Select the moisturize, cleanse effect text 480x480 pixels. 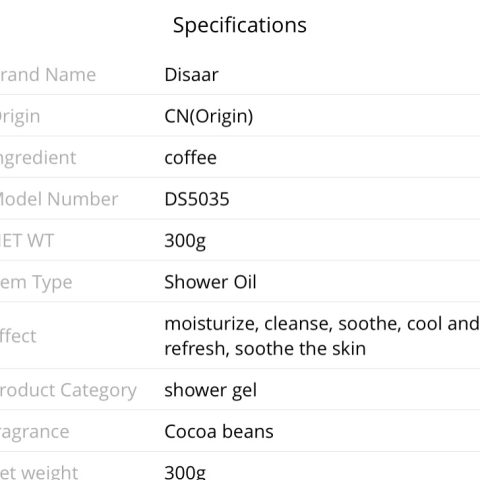(x=322, y=336)
